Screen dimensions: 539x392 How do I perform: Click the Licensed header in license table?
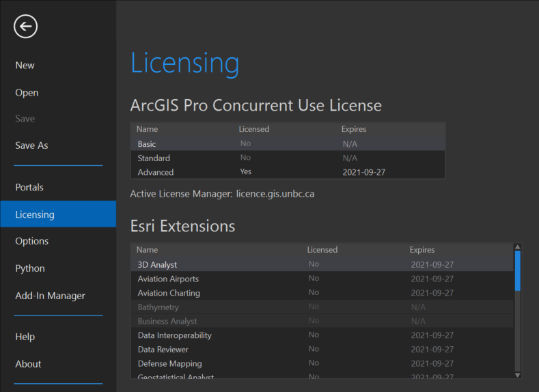click(254, 129)
